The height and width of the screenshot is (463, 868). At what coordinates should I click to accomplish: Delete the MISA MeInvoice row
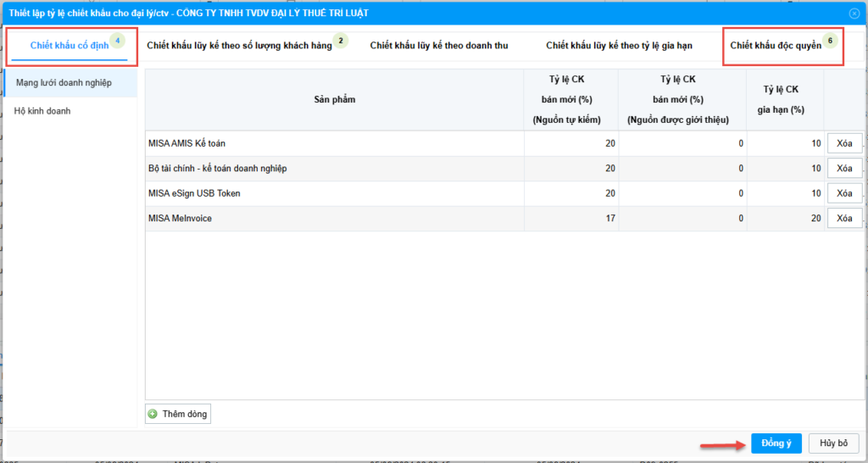pos(844,218)
